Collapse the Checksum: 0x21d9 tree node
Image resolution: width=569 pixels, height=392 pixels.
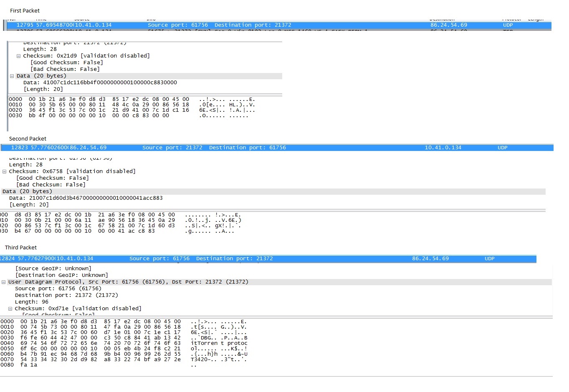pyautogui.click(x=18, y=56)
